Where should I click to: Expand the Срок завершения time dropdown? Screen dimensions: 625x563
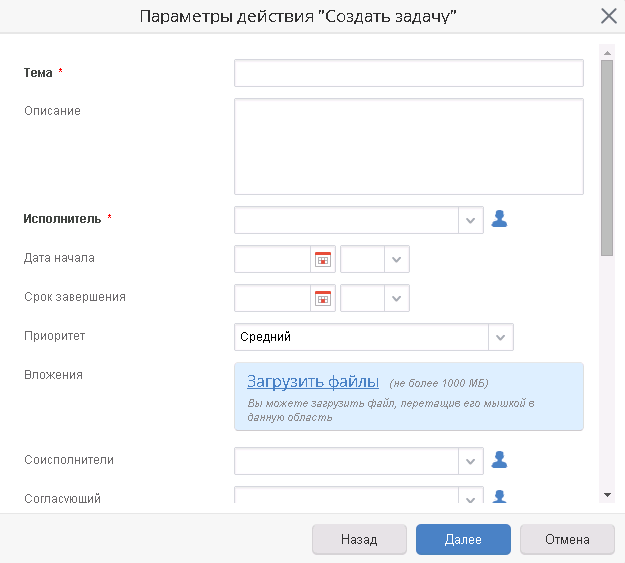pyautogui.click(x=397, y=298)
